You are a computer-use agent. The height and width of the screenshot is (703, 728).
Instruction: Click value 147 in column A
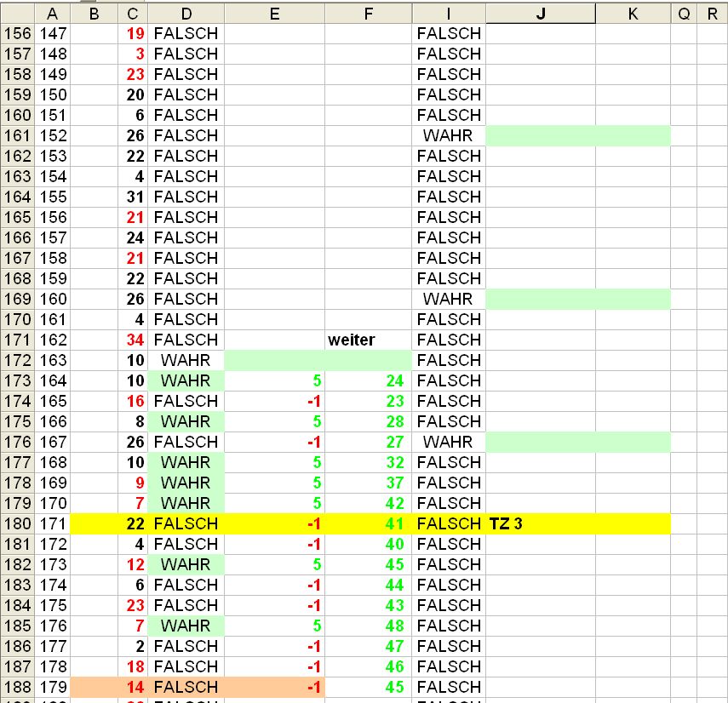(53, 33)
